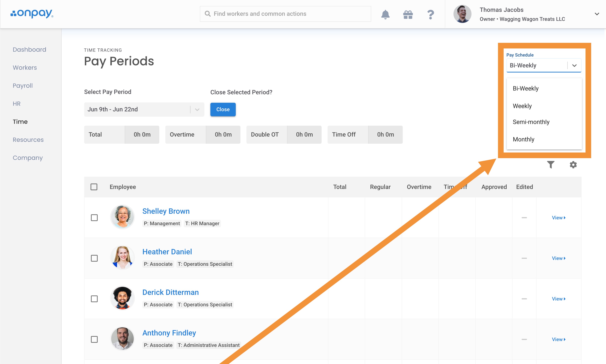The width and height of the screenshot is (606, 364).
Task: Click the blue Close period button
Action: pyautogui.click(x=223, y=109)
